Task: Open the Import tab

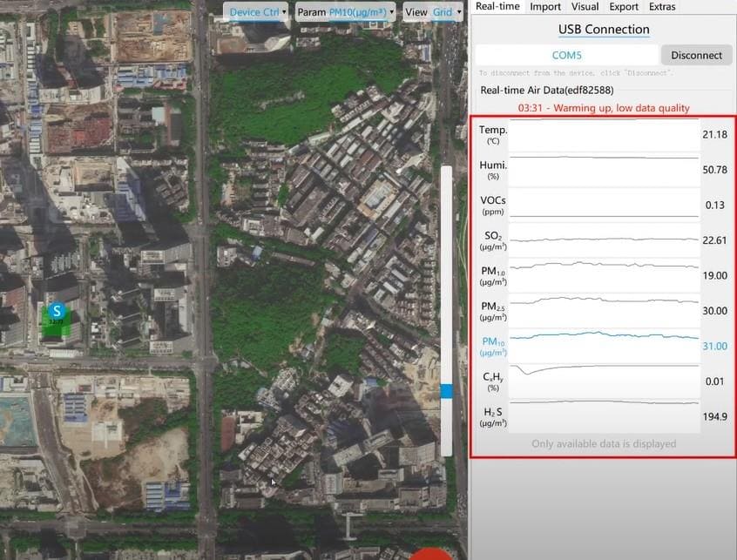Action: tap(545, 7)
